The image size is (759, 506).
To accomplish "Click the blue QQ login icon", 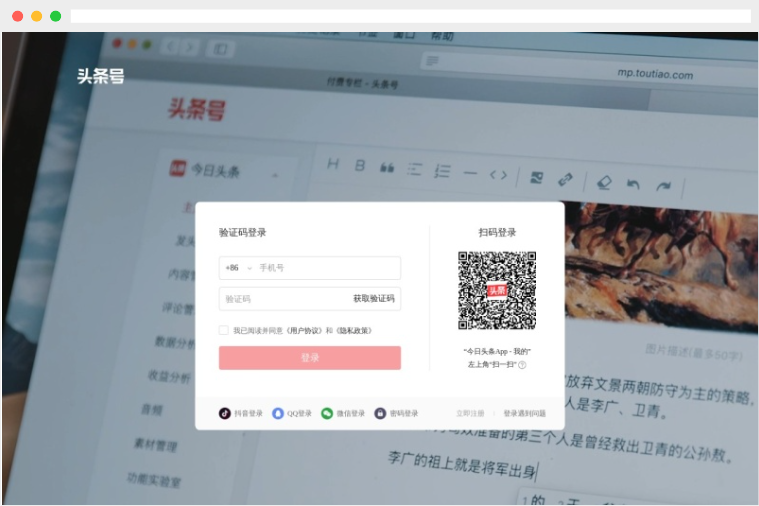I will 278,413.
